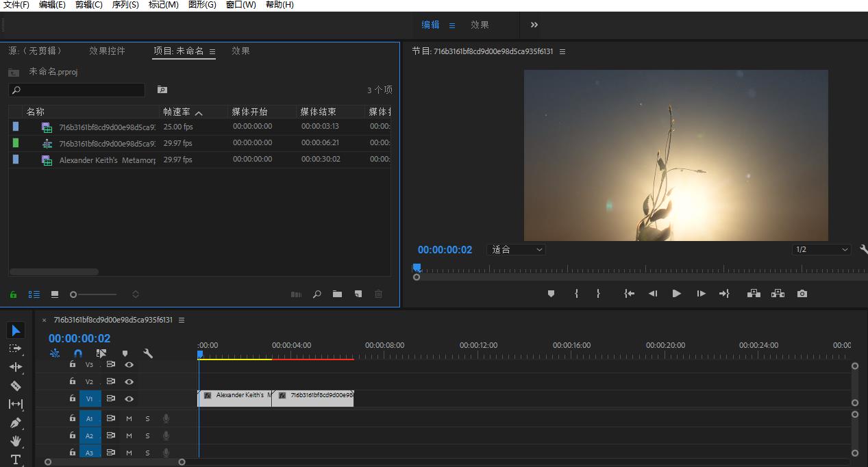
Task: Sort by 帧速率 column header
Action: click(x=177, y=112)
